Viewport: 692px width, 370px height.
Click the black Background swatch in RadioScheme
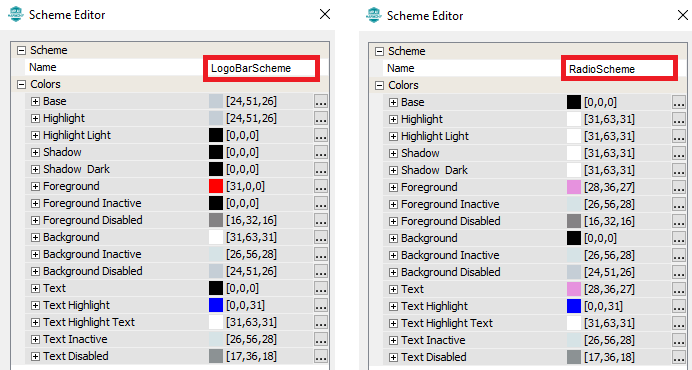click(x=574, y=238)
